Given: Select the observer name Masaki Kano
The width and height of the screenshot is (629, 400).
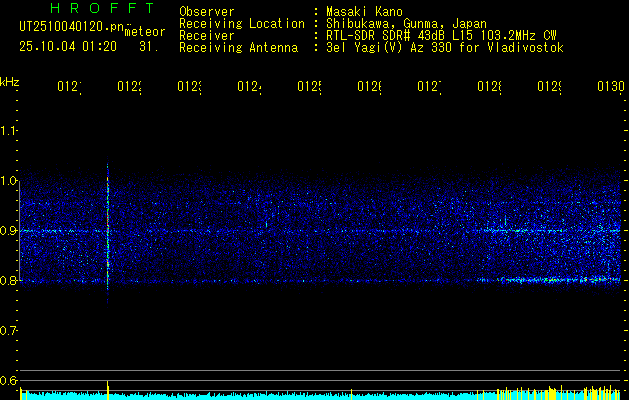Looking at the screenshot, I should pyautogui.click(x=365, y=12).
